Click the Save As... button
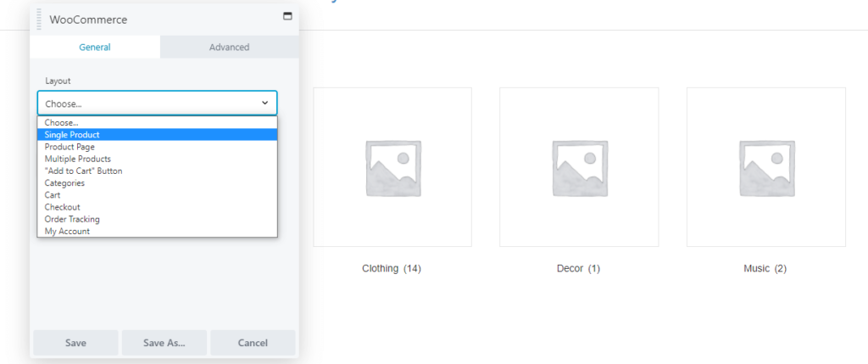 coord(164,343)
